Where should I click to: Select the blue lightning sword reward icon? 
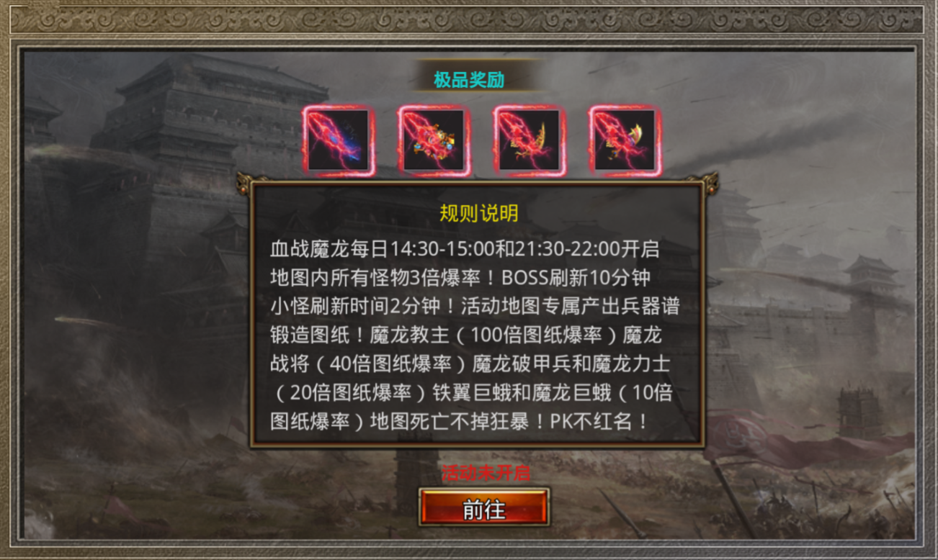tap(339, 140)
